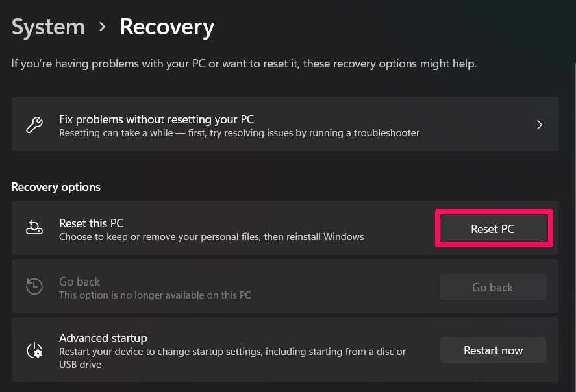Navigate back to the System breadcrumb
Screen dimensions: 576x392
click(x=48, y=27)
